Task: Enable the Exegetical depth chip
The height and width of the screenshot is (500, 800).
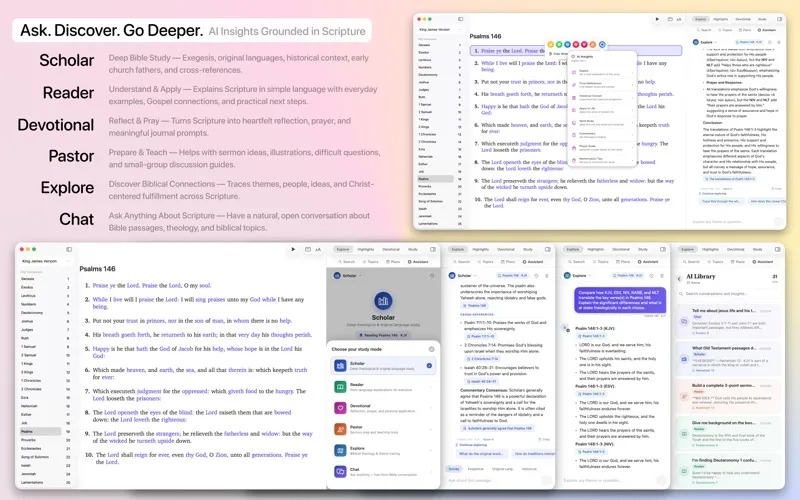Action: tap(476, 469)
